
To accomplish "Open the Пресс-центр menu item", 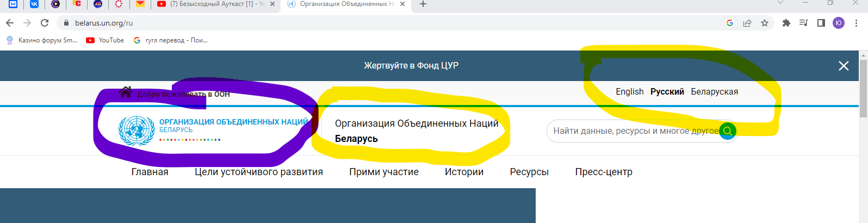I will coord(604,172).
